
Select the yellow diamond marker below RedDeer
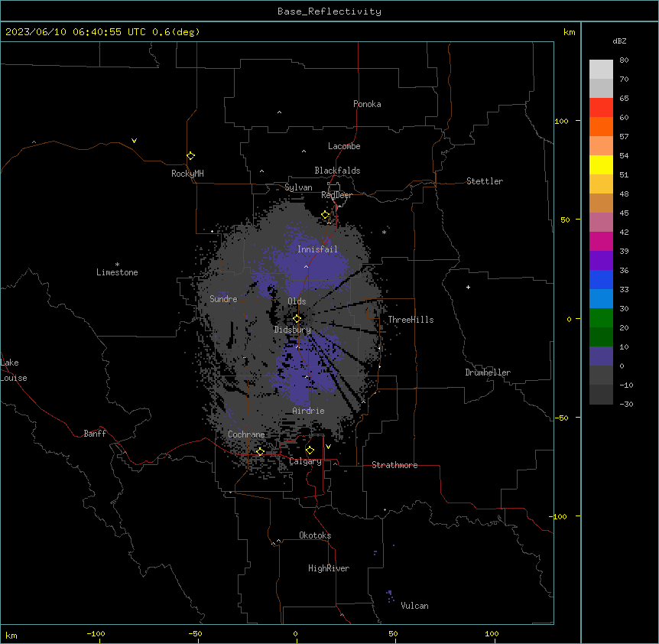click(326, 215)
